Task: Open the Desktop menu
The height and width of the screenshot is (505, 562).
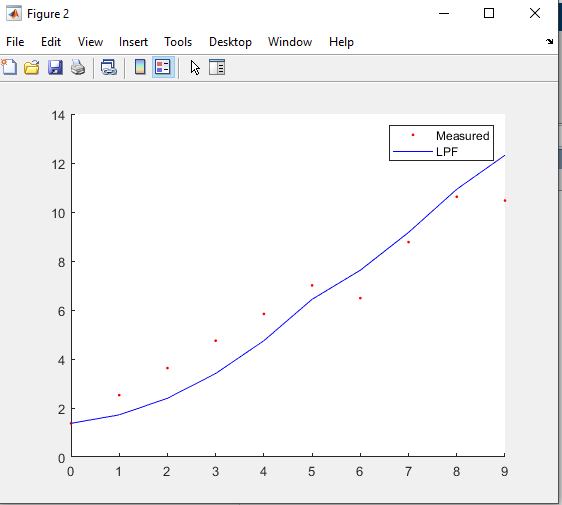Action: click(230, 42)
